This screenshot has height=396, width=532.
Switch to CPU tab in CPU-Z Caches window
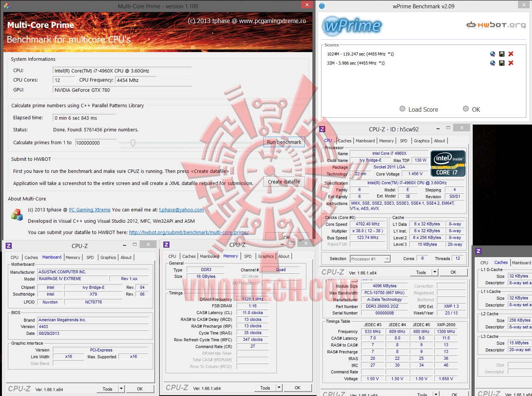(484, 263)
